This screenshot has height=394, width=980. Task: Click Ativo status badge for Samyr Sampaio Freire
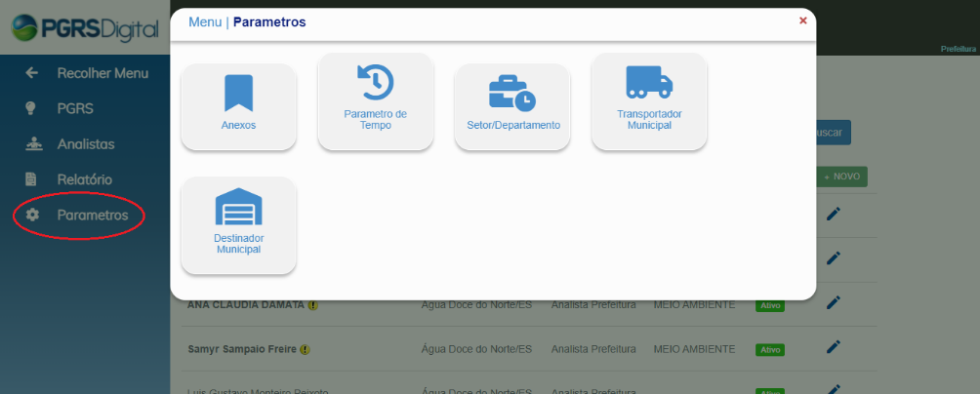(x=770, y=349)
